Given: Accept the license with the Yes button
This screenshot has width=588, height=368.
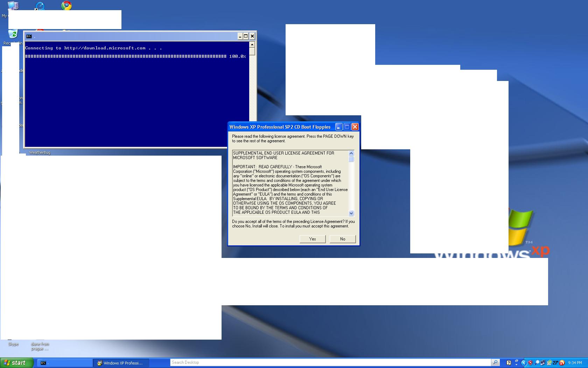Looking at the screenshot, I should coord(313,239).
